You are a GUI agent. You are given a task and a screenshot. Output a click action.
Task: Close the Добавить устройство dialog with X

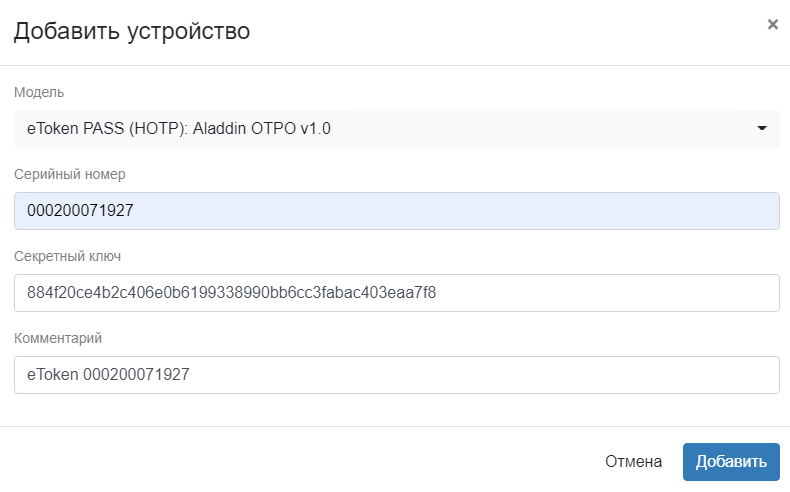(772, 25)
